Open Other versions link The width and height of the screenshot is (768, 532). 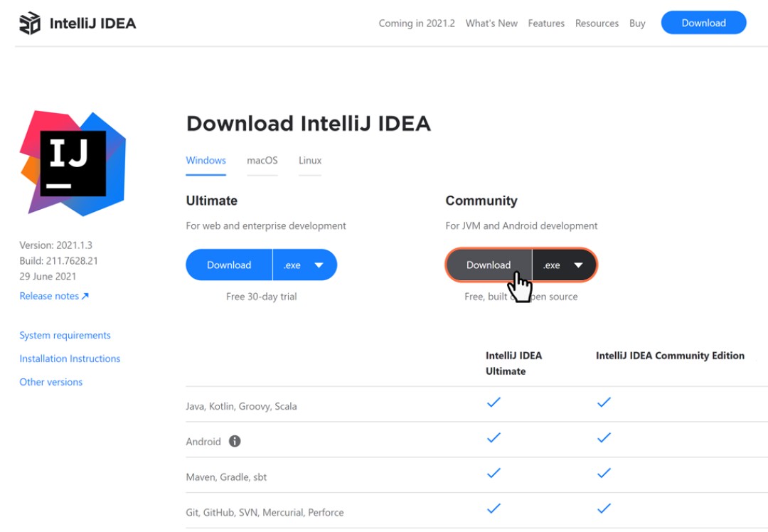coord(51,382)
